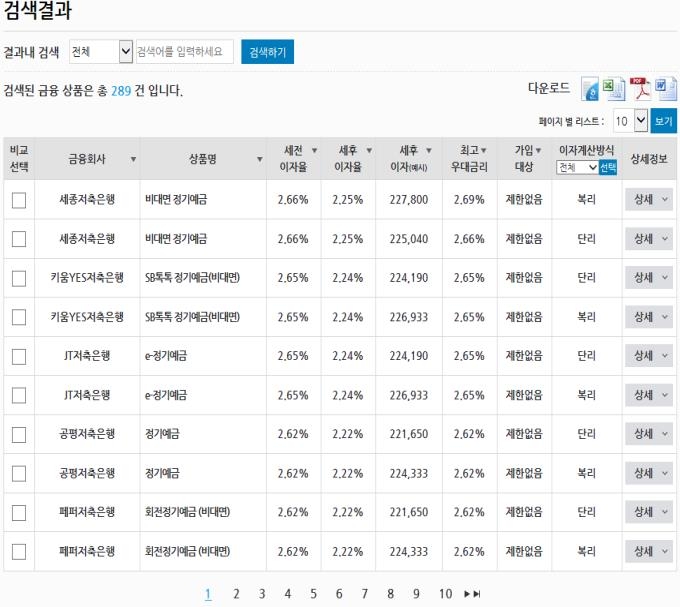Sort by 세전 이자율 column arrow
The width and height of the screenshot is (680, 607).
314,150
